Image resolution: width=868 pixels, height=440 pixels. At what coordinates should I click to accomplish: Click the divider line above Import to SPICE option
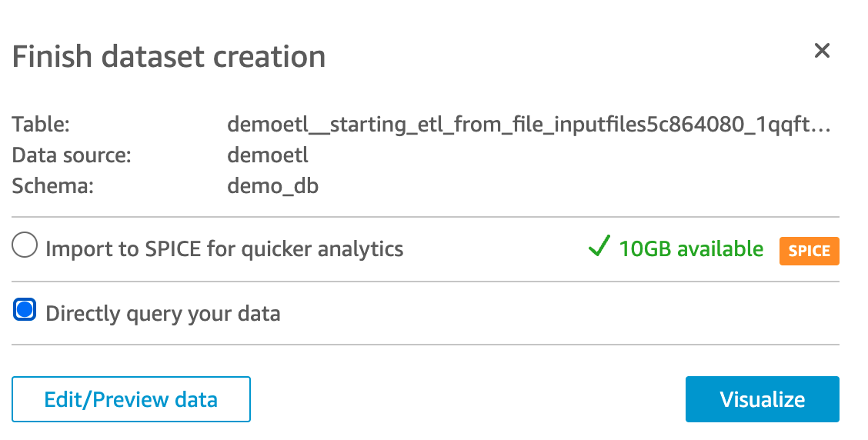click(x=426, y=217)
